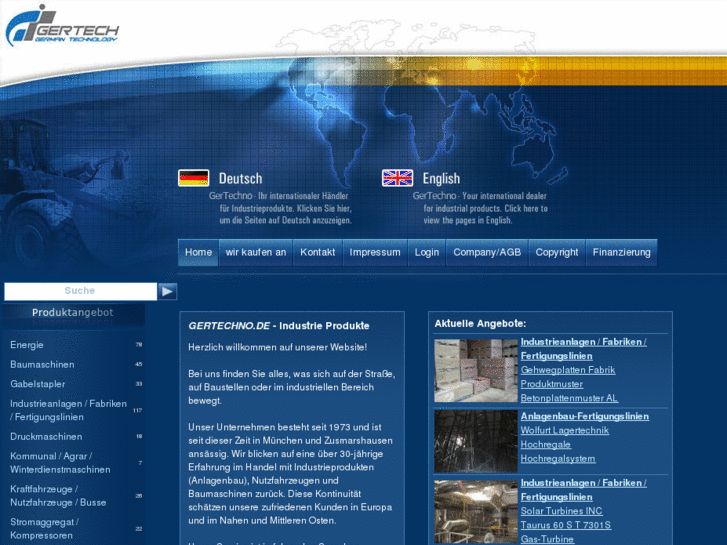Screen dimensions: 727x545
Task: Click the Produktmuster link
Action: click(552, 384)
